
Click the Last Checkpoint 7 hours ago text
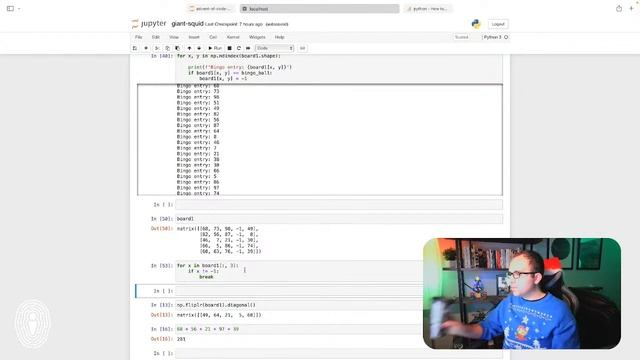point(234,24)
